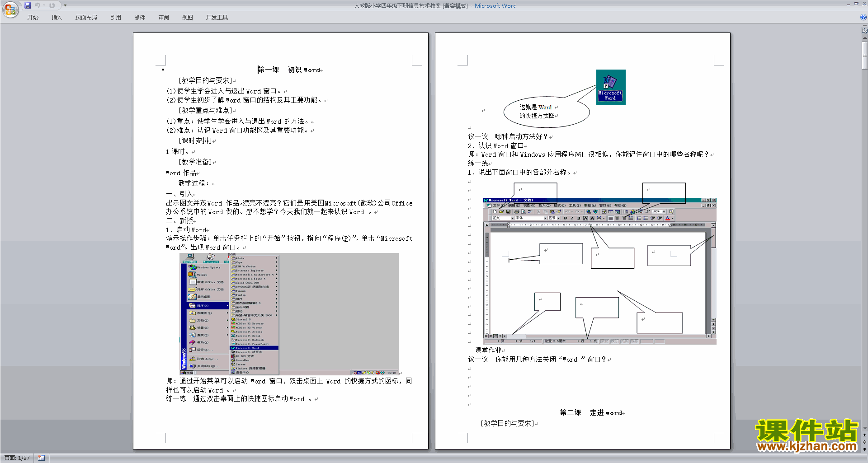Image resolution: width=868 pixels, height=463 pixels.
Task: Click the line 1 课时。
Action: tap(178, 152)
